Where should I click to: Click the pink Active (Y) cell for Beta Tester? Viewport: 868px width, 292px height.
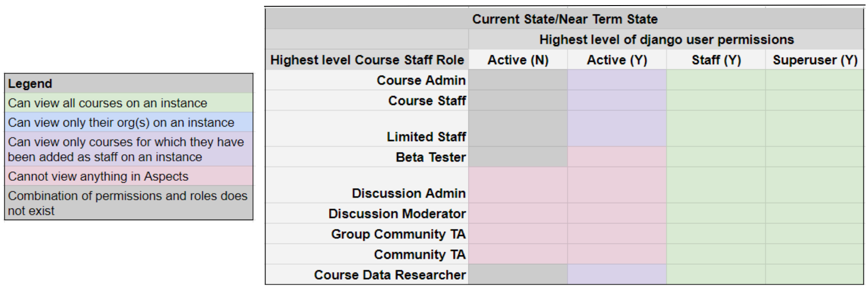[x=616, y=157]
